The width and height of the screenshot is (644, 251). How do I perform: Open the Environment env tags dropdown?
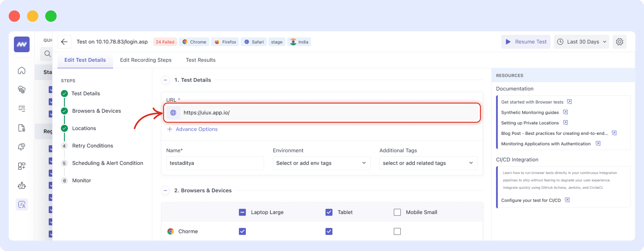pos(322,163)
